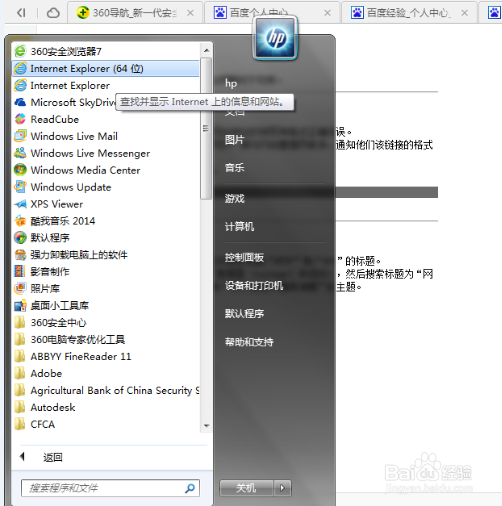Open the hp user folder link

point(231,83)
